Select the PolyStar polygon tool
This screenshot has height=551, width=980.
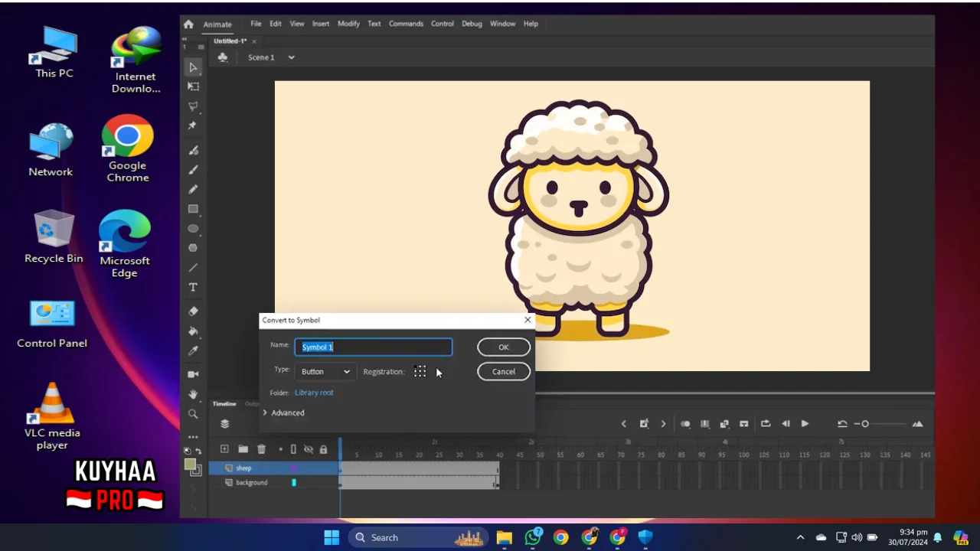pos(193,248)
